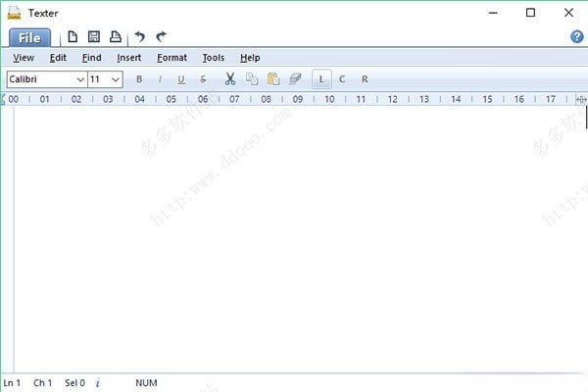This screenshot has width=588, height=392.
Task: Expand the Calibri font dropdown
Action: 79,79
